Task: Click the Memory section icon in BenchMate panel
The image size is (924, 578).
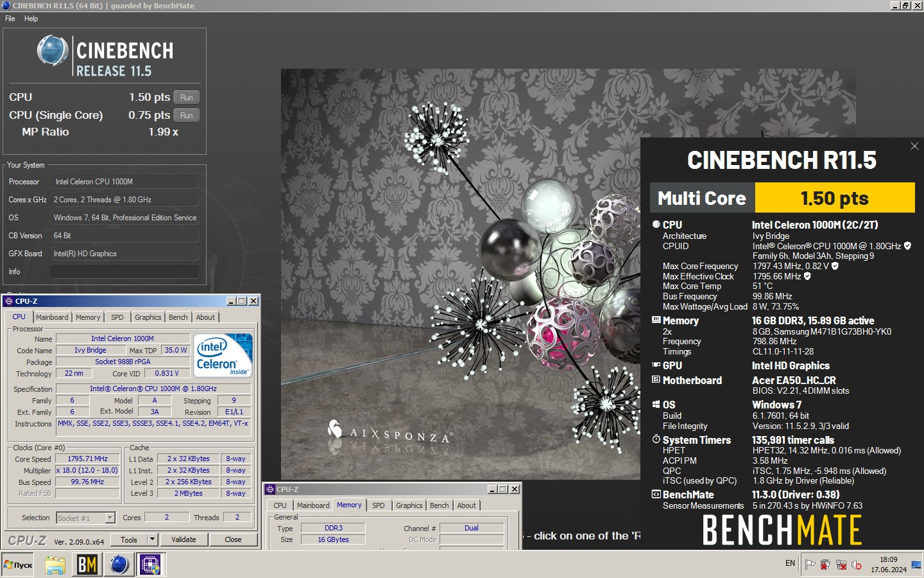Action: point(656,320)
